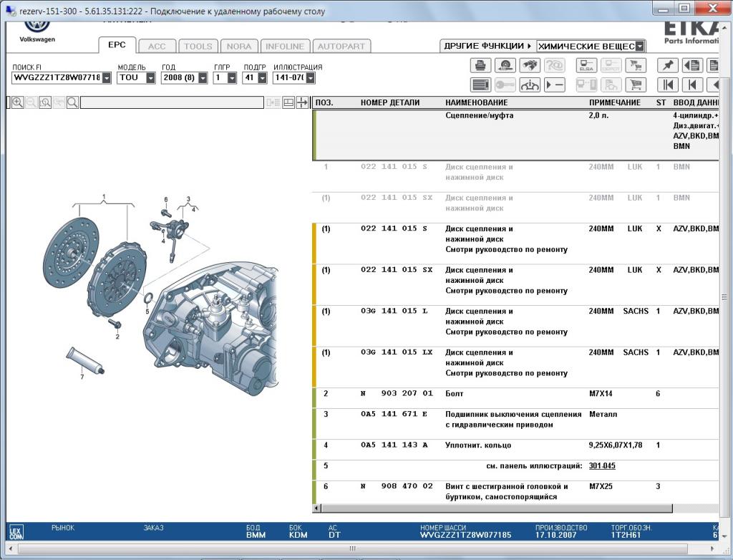Click the LexCom logo in status bar

pyautogui.click(x=16, y=532)
